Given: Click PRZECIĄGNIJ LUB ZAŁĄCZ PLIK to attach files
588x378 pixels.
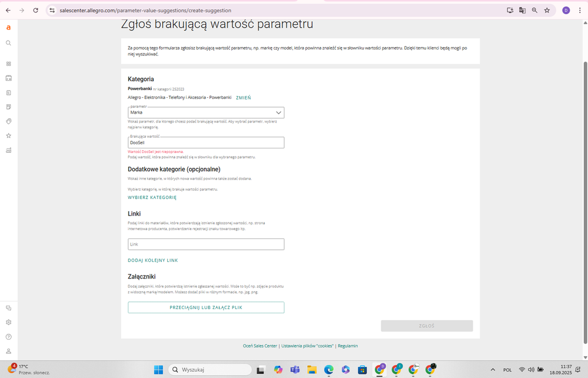Looking at the screenshot, I should coord(205,307).
